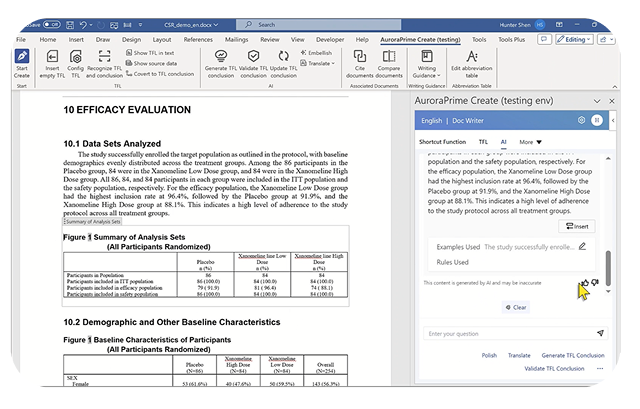
Task: Click the edit pencil next to Examples Used
Action: point(582,247)
